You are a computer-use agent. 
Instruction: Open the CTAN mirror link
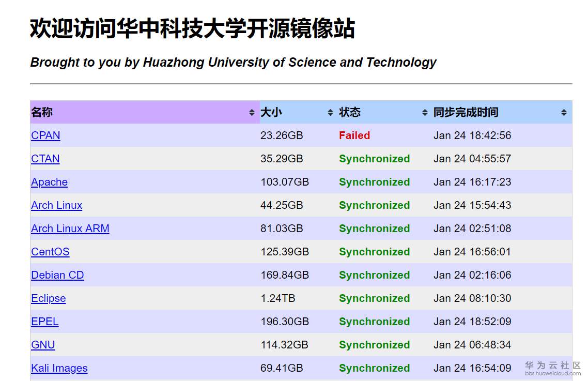45,159
